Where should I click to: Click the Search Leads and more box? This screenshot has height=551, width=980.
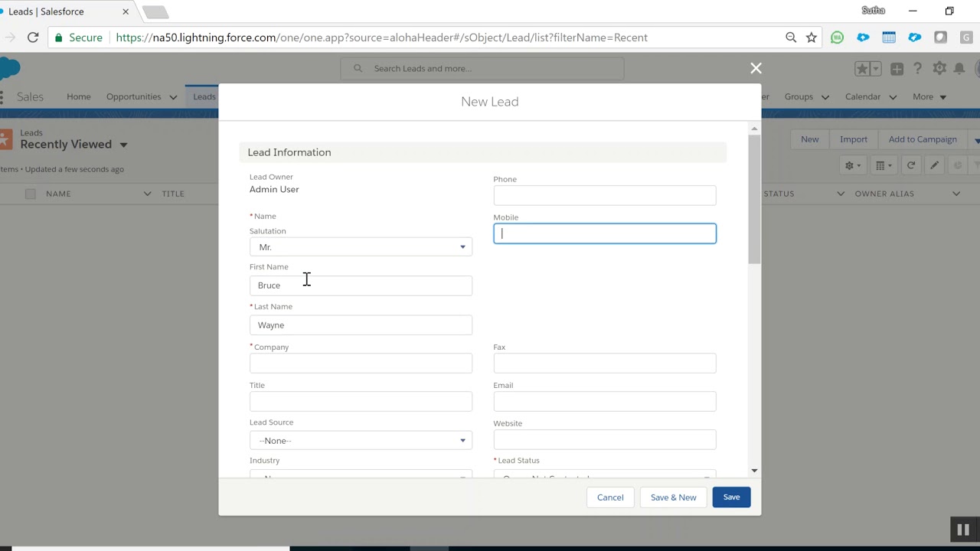click(482, 69)
